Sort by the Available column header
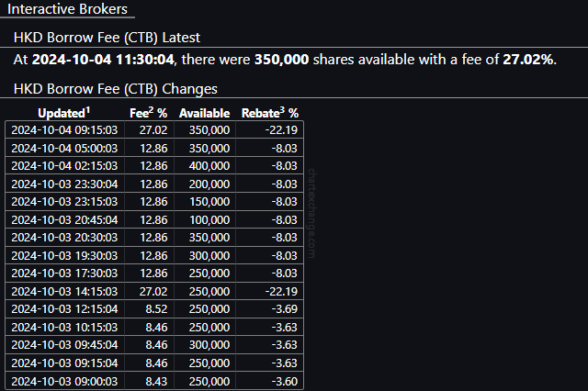Screen dimensions: 588x391 click(x=204, y=113)
